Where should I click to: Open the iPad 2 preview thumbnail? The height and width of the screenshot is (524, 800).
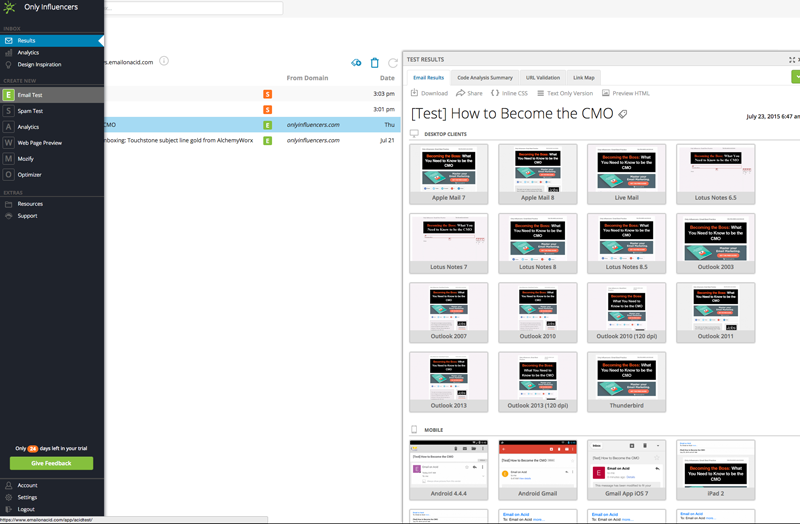click(716, 470)
